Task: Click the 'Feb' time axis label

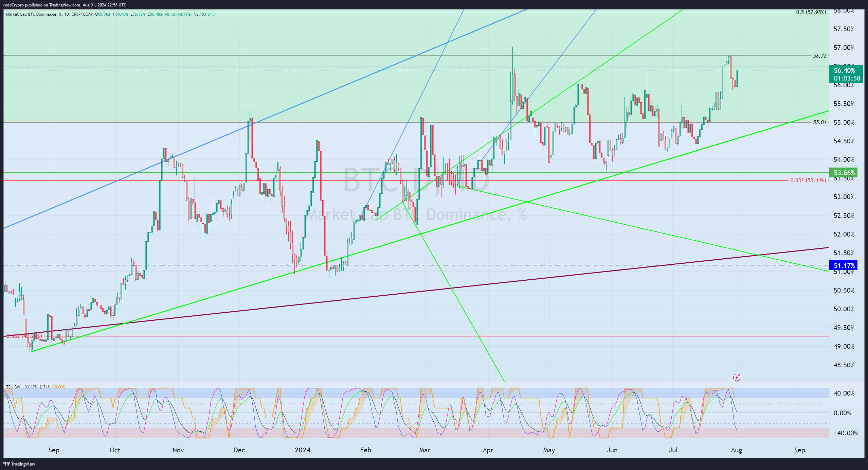Action: 366,450
